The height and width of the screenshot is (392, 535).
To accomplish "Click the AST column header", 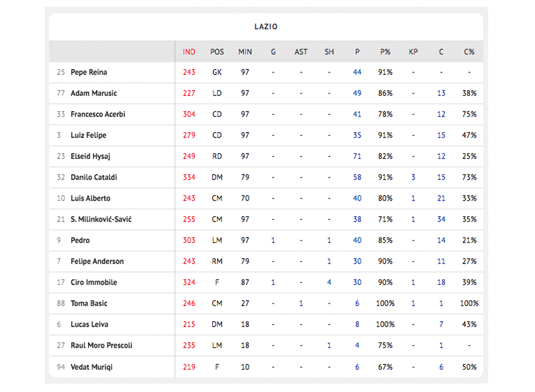I will point(301,52).
